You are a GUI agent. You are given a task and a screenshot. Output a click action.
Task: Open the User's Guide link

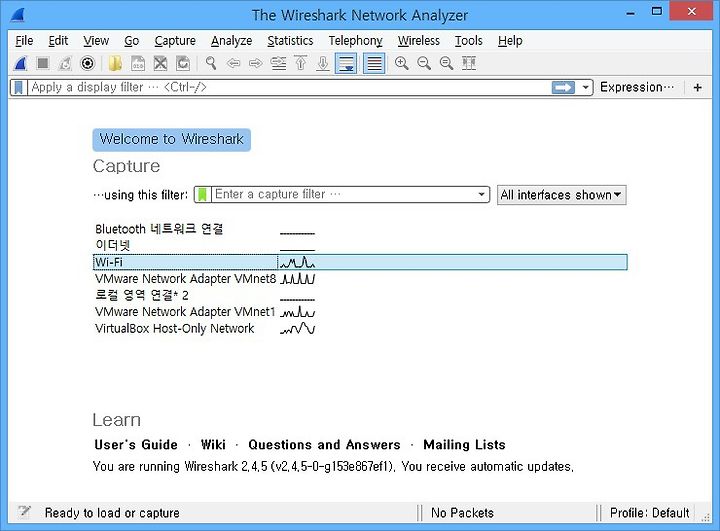click(136, 445)
